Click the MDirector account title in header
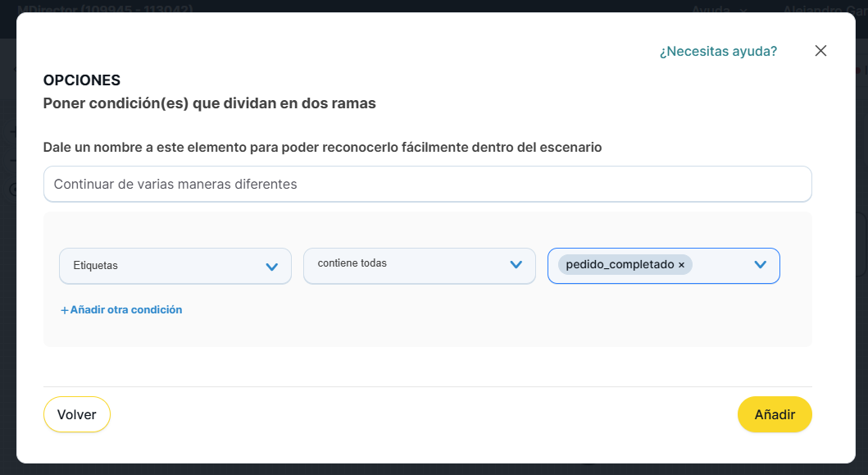This screenshot has width=868, height=475. pyautogui.click(x=105, y=10)
